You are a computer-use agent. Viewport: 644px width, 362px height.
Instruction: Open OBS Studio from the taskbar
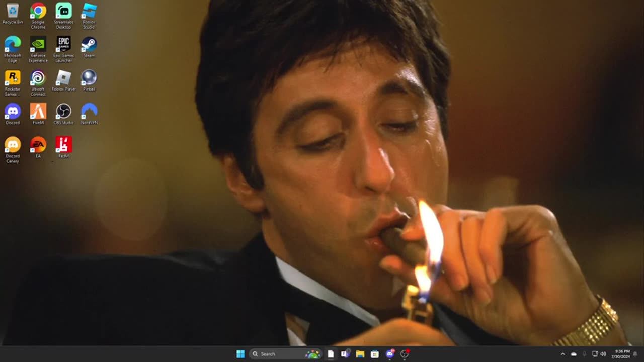click(x=405, y=354)
